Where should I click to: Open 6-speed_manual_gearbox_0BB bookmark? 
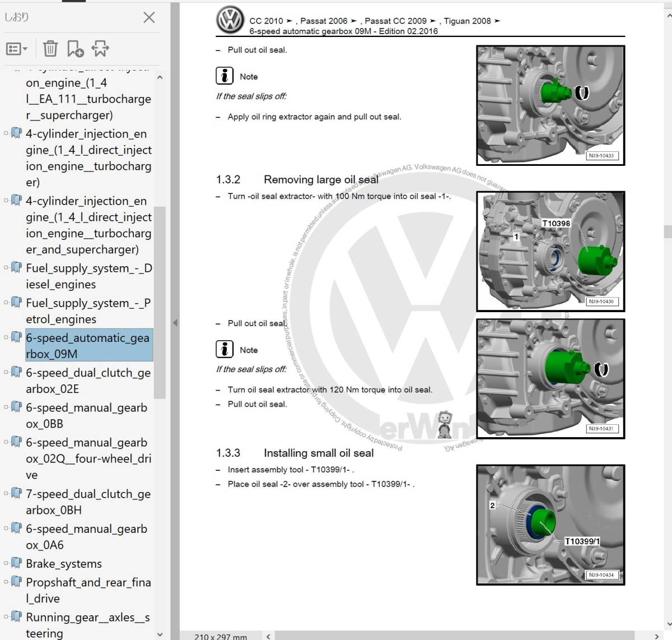click(86, 415)
